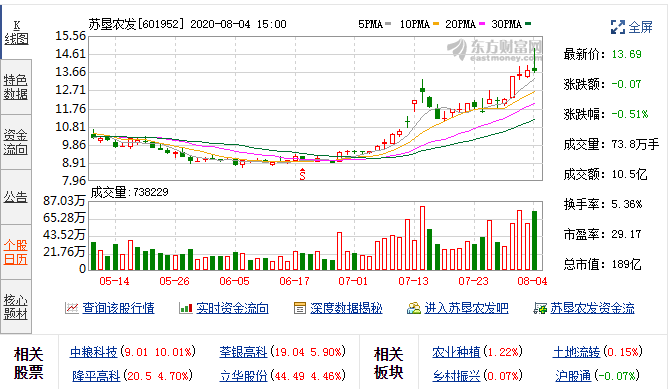Viewport: 668px width, 389px height.
Task: Open sector link 乡村振兴
Action: (x=456, y=376)
